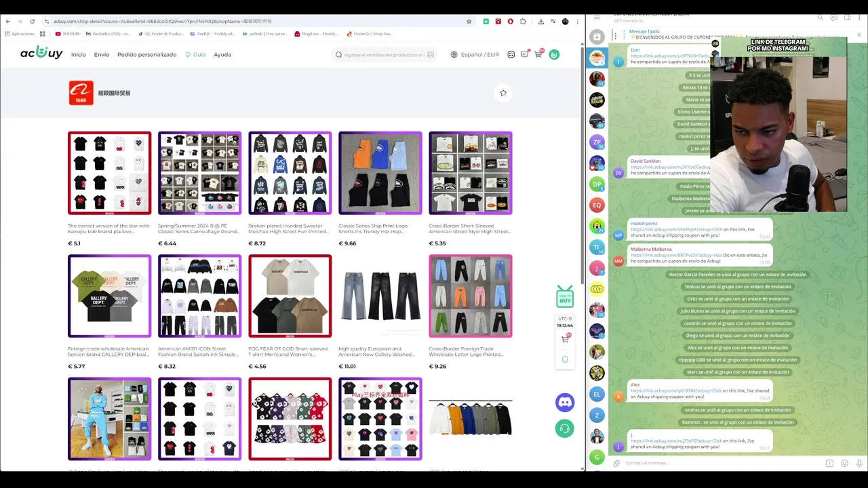The image size is (868, 488).
Task: Open the washed Gallery jeans product image
Action: 380,296
